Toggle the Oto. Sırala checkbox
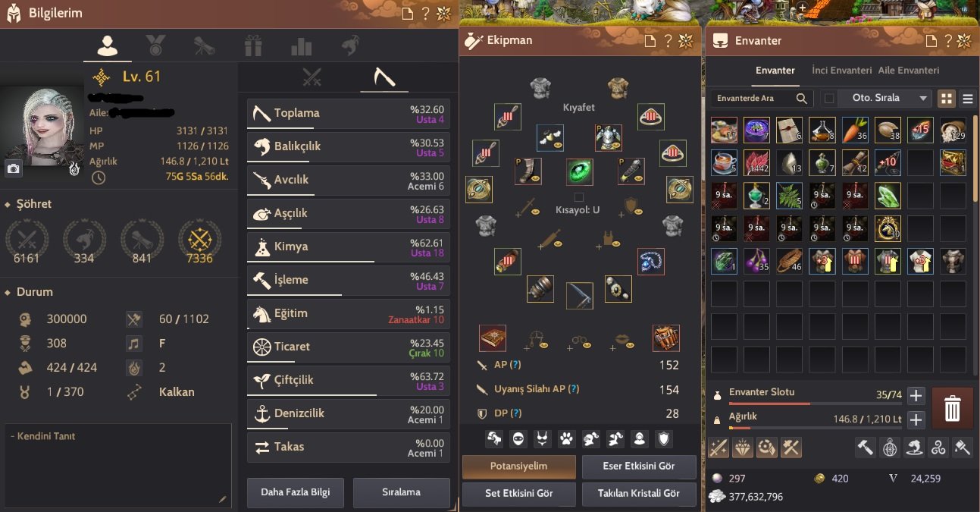Image resolution: width=980 pixels, height=512 pixels. tap(829, 98)
